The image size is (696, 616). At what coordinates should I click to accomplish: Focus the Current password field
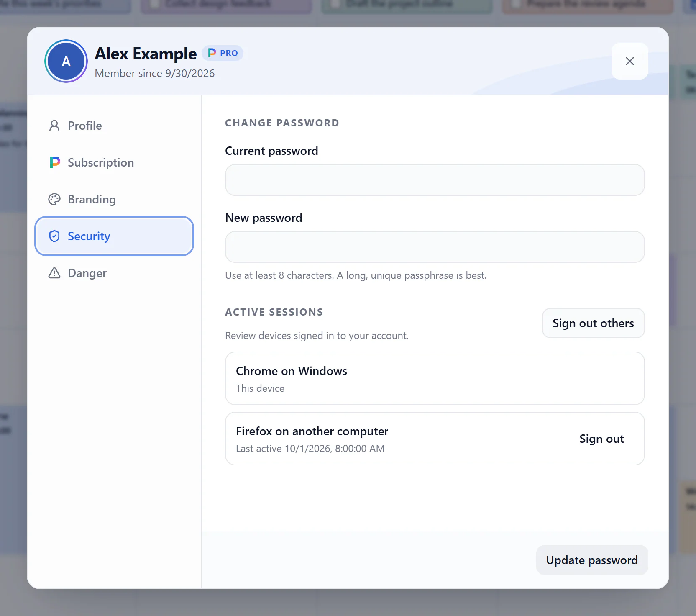[435, 180]
